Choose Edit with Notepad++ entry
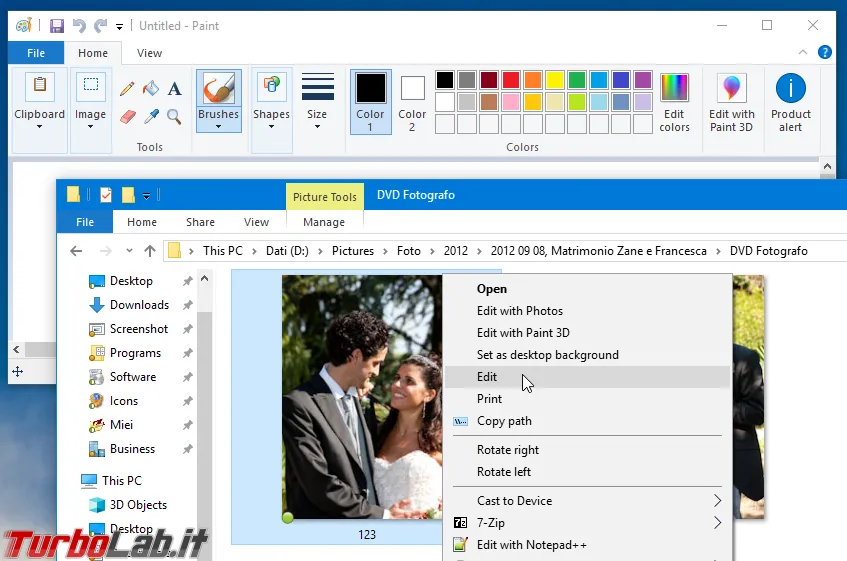 point(587,545)
